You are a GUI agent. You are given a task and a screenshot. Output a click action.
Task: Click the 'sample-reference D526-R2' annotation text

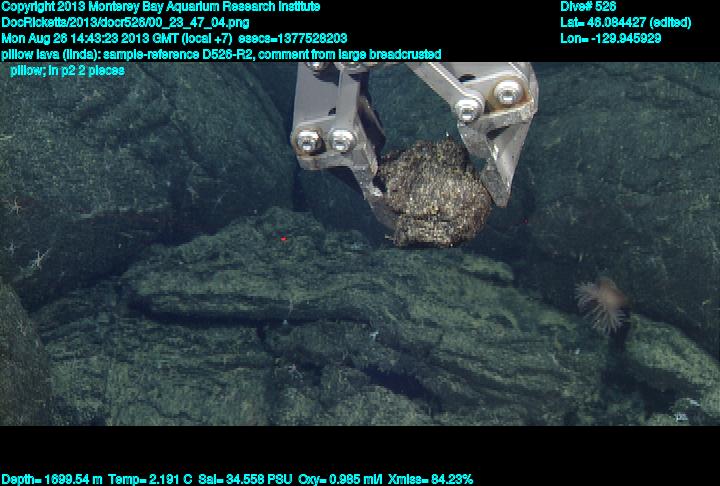179,54
